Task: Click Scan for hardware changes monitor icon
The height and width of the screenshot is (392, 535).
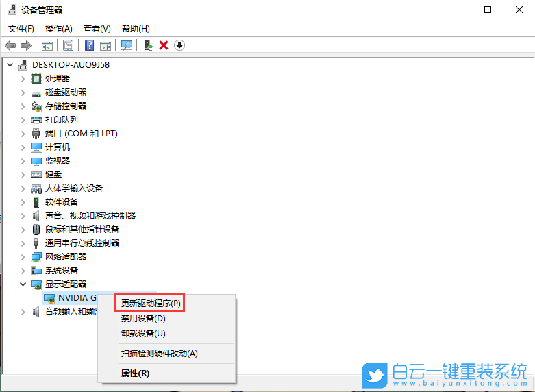Action: tap(127, 45)
